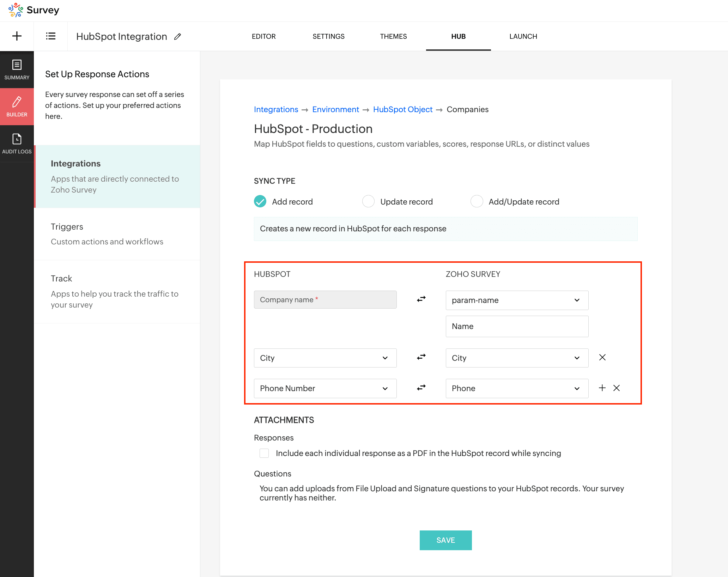This screenshot has width=728, height=577.
Task: Remove the Phone Number mapping row
Action: click(x=617, y=388)
